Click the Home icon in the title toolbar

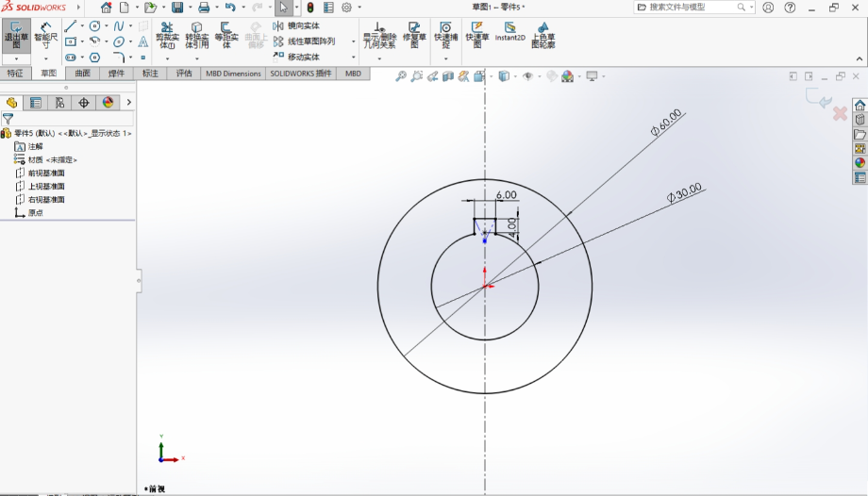point(107,8)
